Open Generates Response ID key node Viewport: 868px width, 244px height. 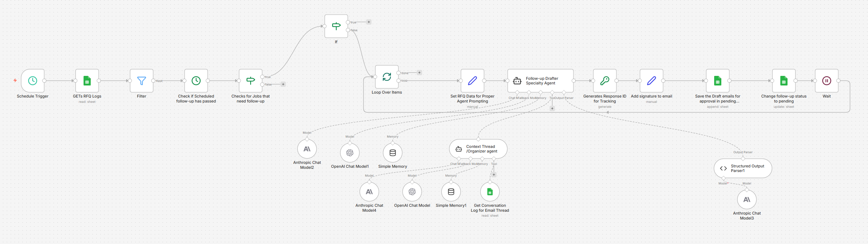click(x=605, y=81)
